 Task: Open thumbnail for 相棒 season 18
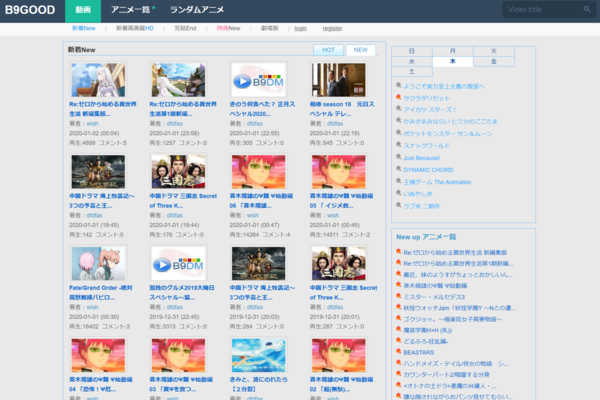click(x=339, y=80)
